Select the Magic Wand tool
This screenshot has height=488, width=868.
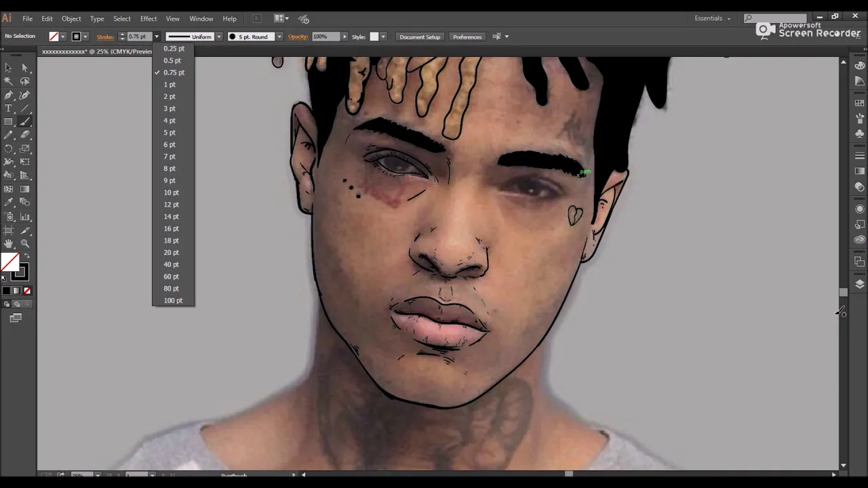click(x=8, y=81)
